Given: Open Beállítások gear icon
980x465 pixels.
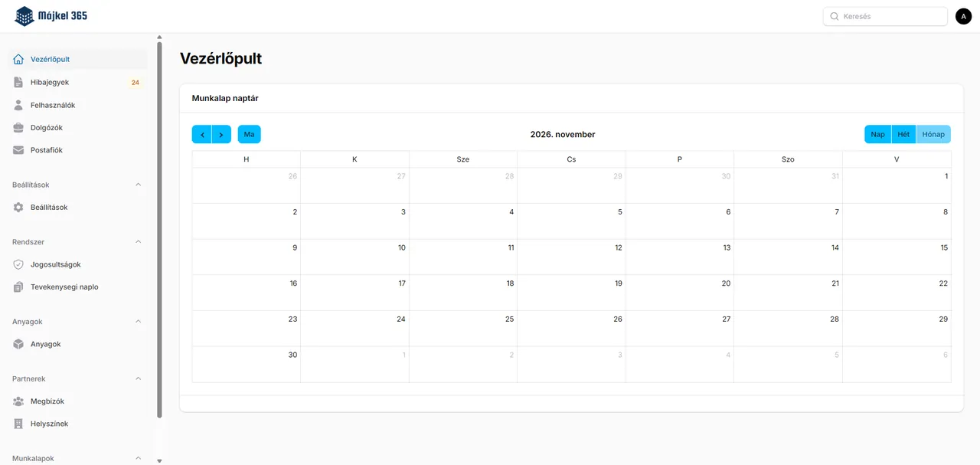Looking at the screenshot, I should pyautogui.click(x=18, y=207).
